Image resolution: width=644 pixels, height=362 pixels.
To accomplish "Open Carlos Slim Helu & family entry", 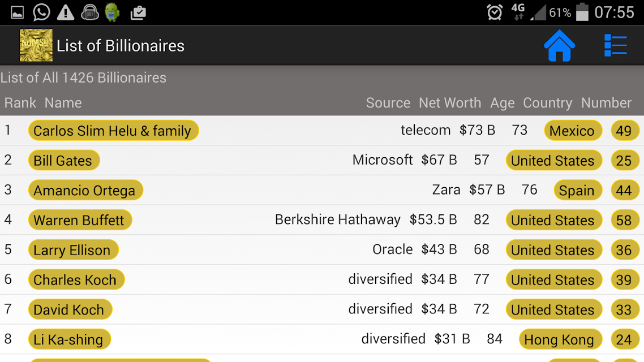I will click(x=113, y=131).
